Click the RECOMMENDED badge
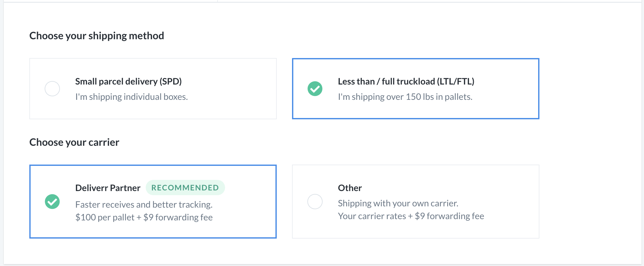This screenshot has height=266, width=644. [185, 188]
